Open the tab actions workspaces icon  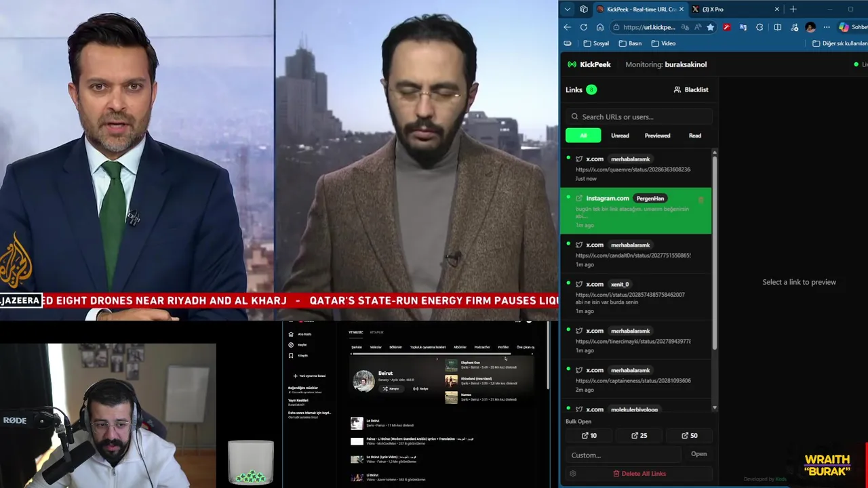pos(584,9)
